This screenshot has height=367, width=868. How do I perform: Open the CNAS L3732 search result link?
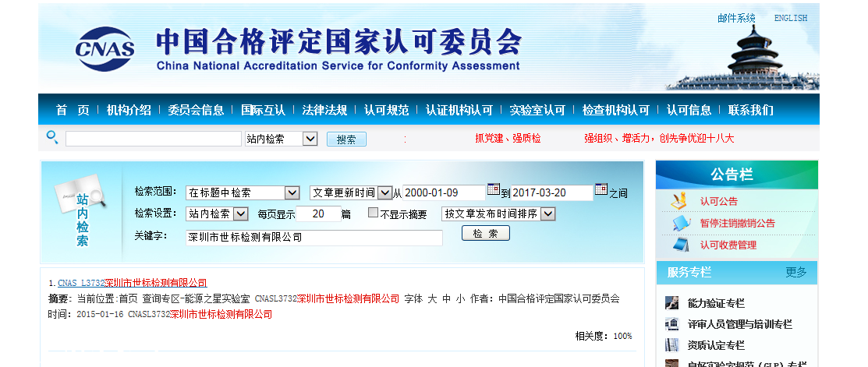133,283
